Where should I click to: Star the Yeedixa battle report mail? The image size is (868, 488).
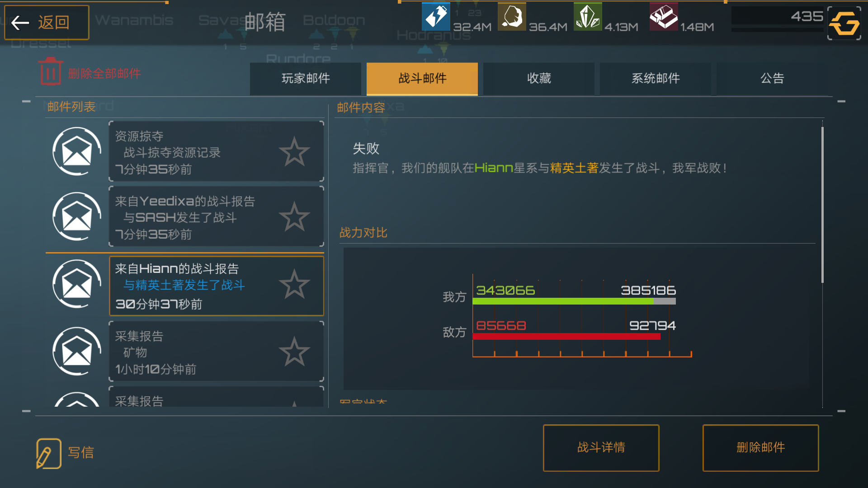click(x=294, y=216)
